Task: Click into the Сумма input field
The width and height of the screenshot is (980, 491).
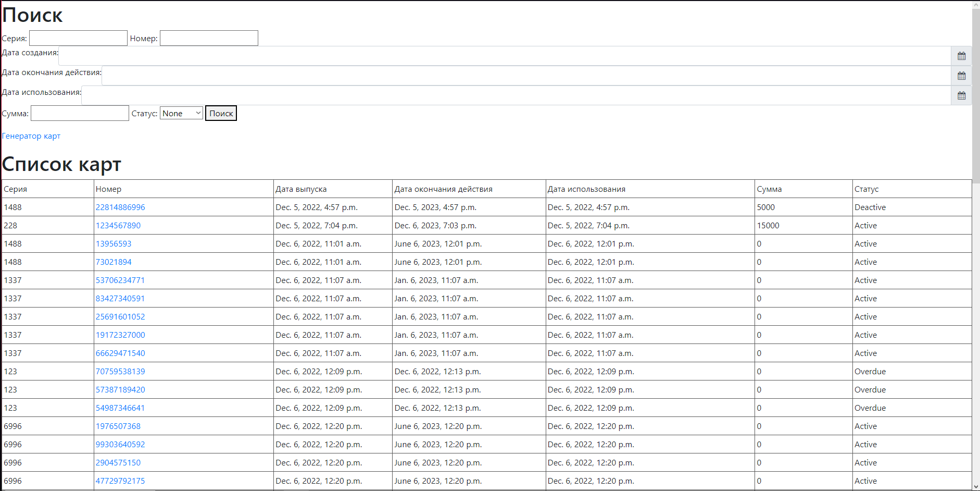Action: (80, 113)
